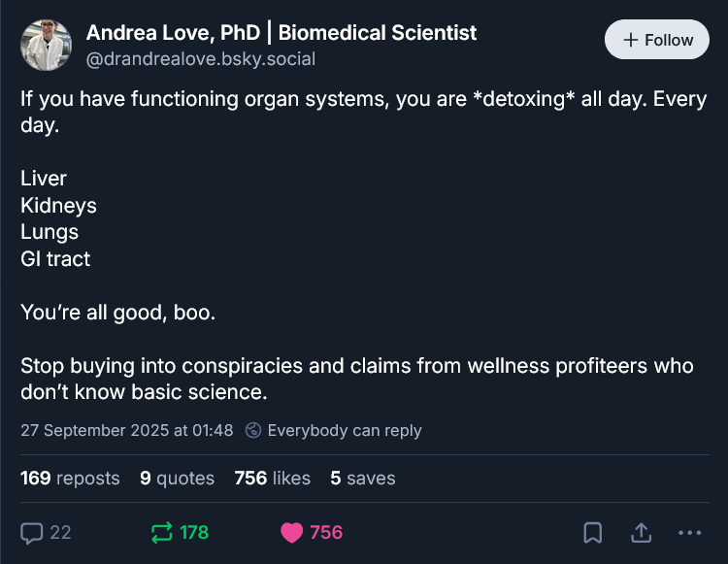Click the reply speech bubble icon
Screen dimensions: 728x564
coord(32,532)
